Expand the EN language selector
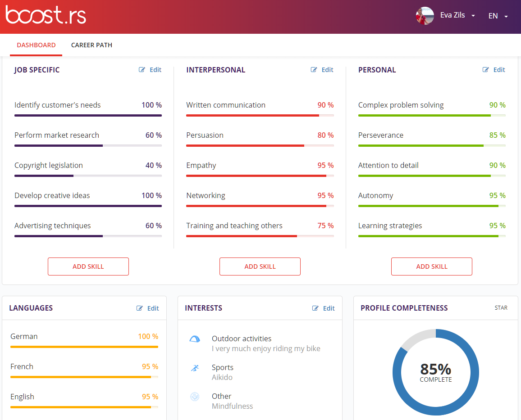Image resolution: width=521 pixels, height=420 pixels. click(498, 16)
